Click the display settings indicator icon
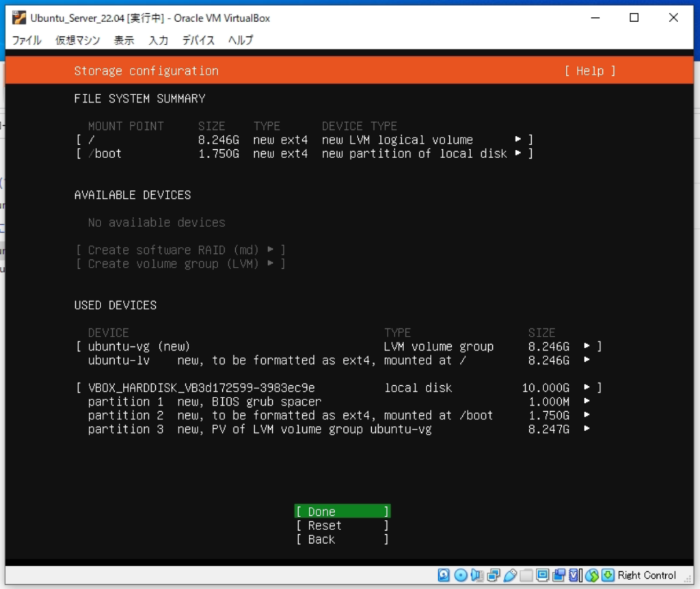This screenshot has width=700, height=589. (542, 575)
